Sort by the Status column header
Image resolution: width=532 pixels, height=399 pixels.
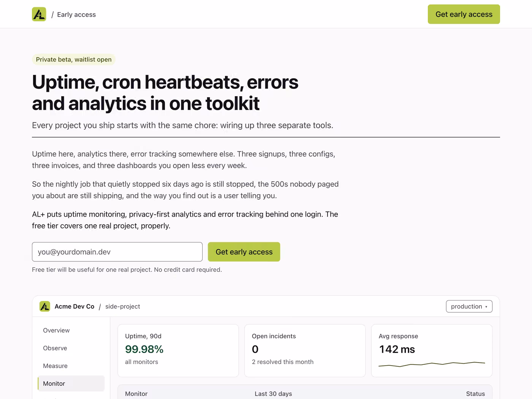tap(475, 394)
